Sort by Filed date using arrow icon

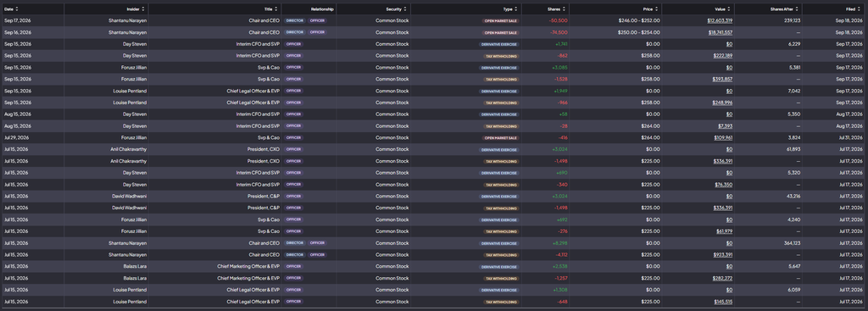click(860, 8)
